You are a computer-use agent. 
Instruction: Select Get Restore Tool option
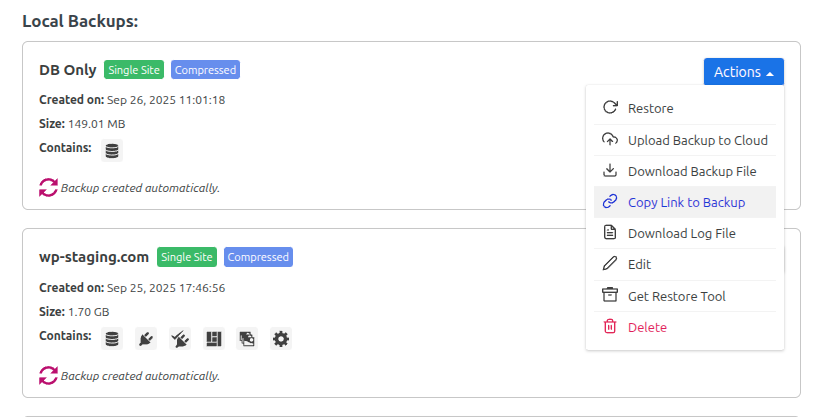[676, 296]
